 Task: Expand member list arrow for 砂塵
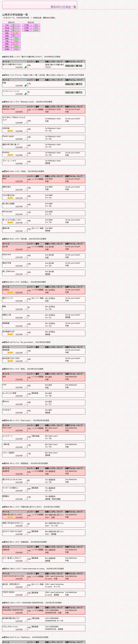click(28, 86)
